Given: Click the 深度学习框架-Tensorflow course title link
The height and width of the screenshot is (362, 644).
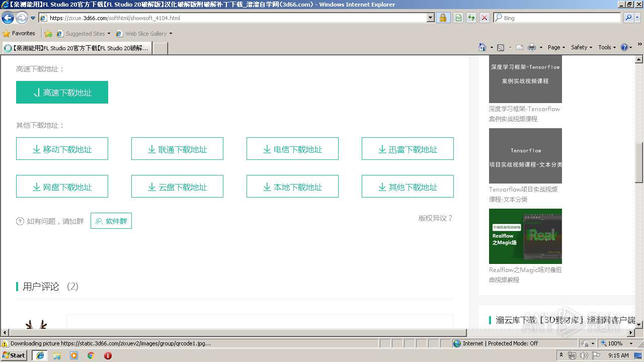Looking at the screenshot, I should pos(524,114).
